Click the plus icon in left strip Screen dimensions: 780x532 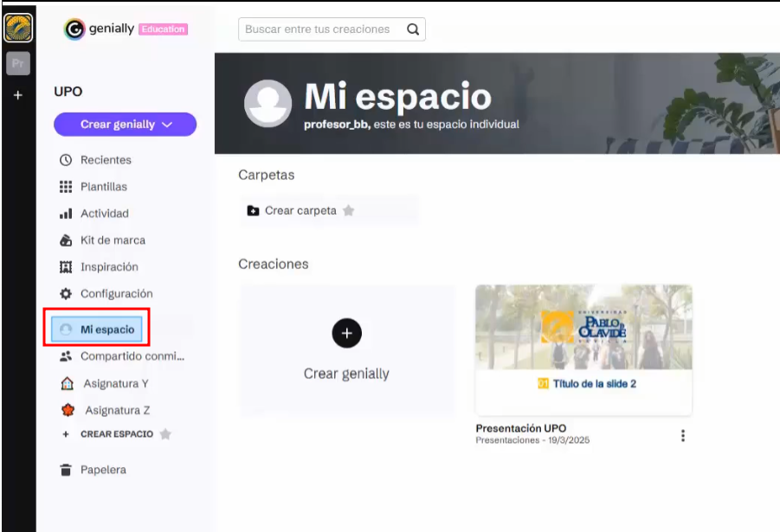click(18, 95)
